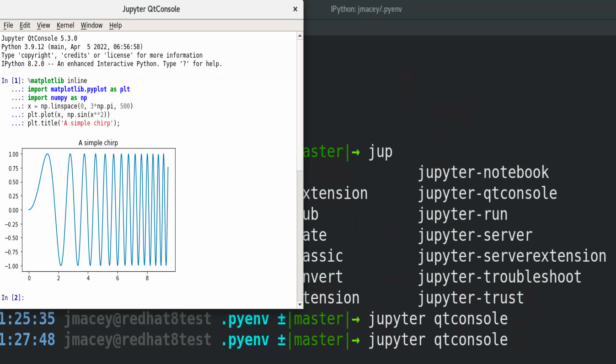
Task: Click the Jupyter QtConsole title bar text
Action: (x=151, y=9)
